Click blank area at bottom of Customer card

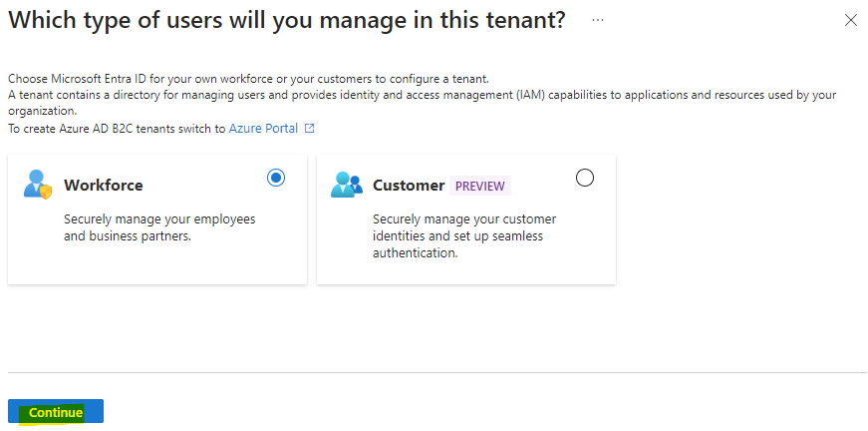coord(466,273)
